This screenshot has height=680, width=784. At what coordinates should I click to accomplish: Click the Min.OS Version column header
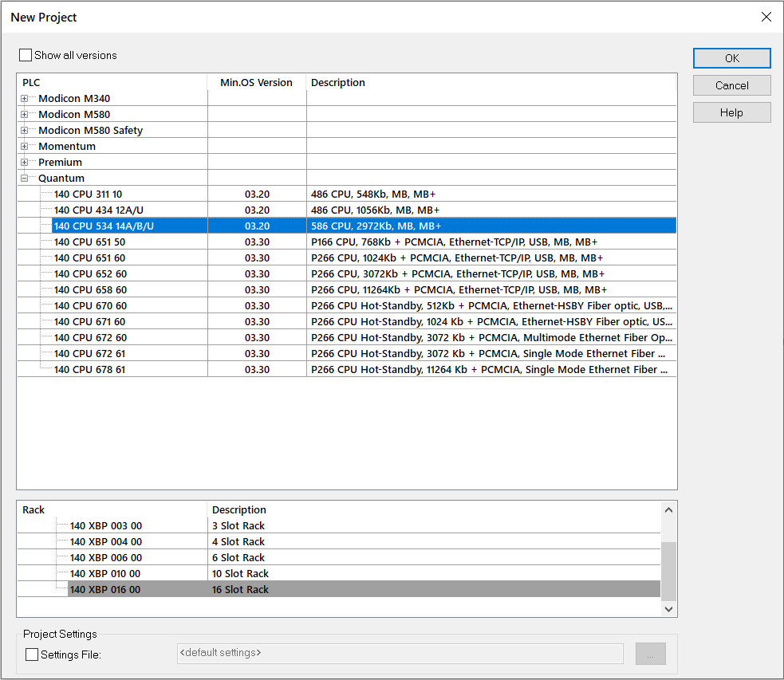(x=257, y=82)
